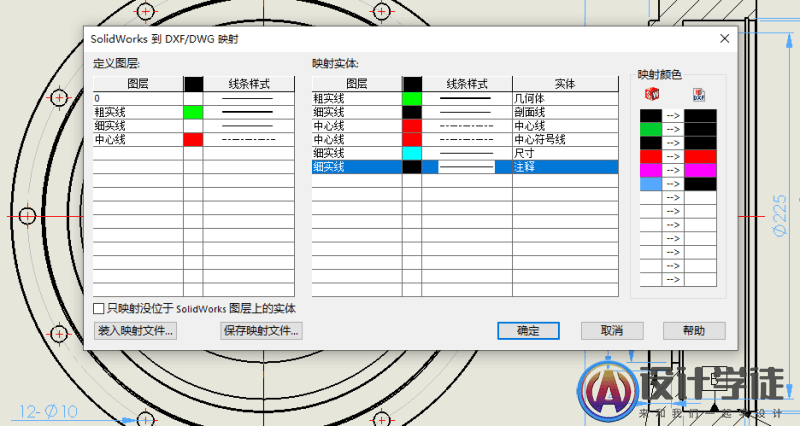This screenshot has width=800, height=426.
Task: Select the 尺寸 entity cell
Action: [565, 153]
